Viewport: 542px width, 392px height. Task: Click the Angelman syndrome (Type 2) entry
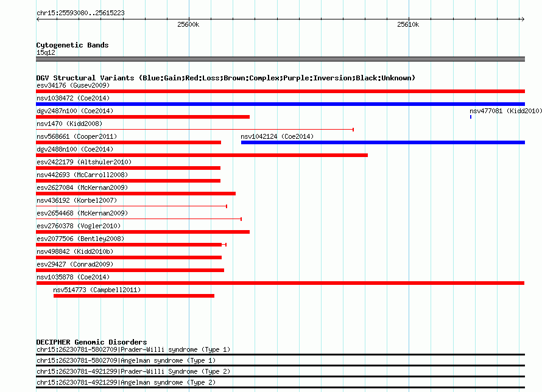[x=126, y=383]
